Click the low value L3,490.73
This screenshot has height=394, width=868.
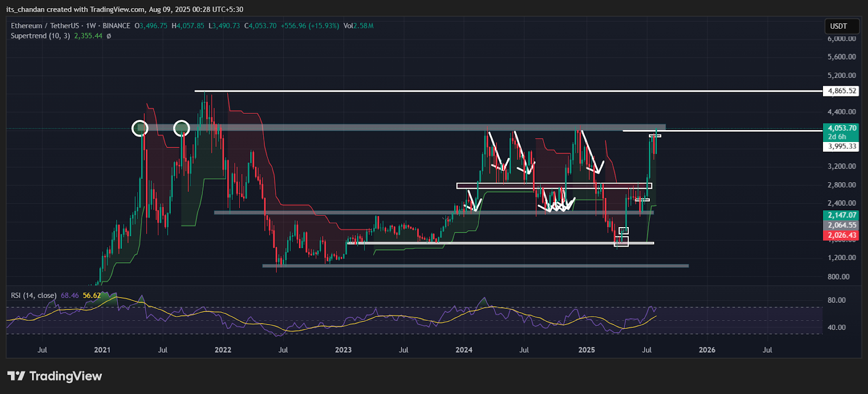[224, 25]
